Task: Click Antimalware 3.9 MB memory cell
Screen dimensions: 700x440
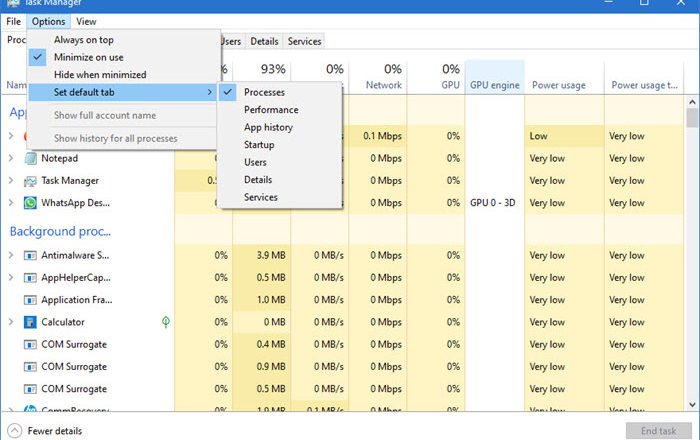Action: (262, 255)
